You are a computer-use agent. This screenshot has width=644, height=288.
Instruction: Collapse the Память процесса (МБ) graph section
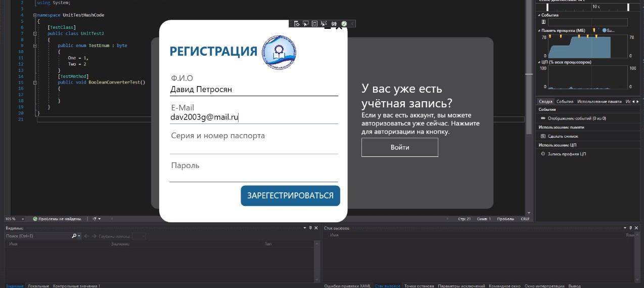click(540, 31)
